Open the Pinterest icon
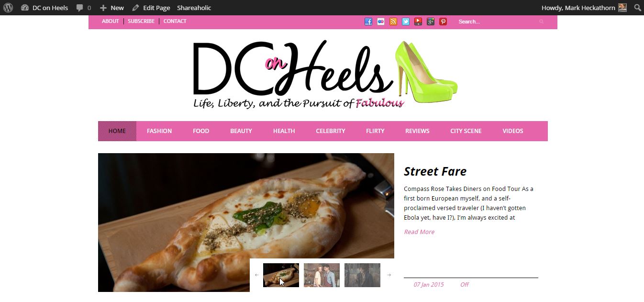Screen dimensions: 644x302 [443, 22]
